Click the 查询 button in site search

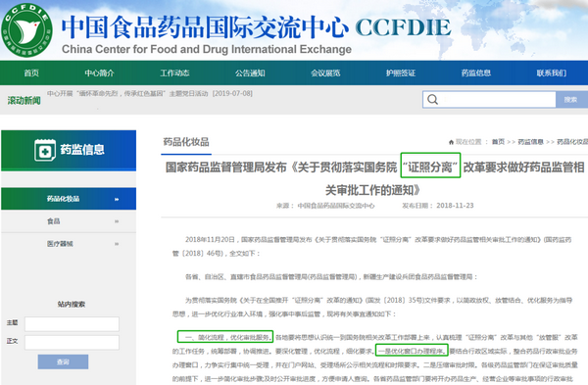pyautogui.click(x=63, y=361)
